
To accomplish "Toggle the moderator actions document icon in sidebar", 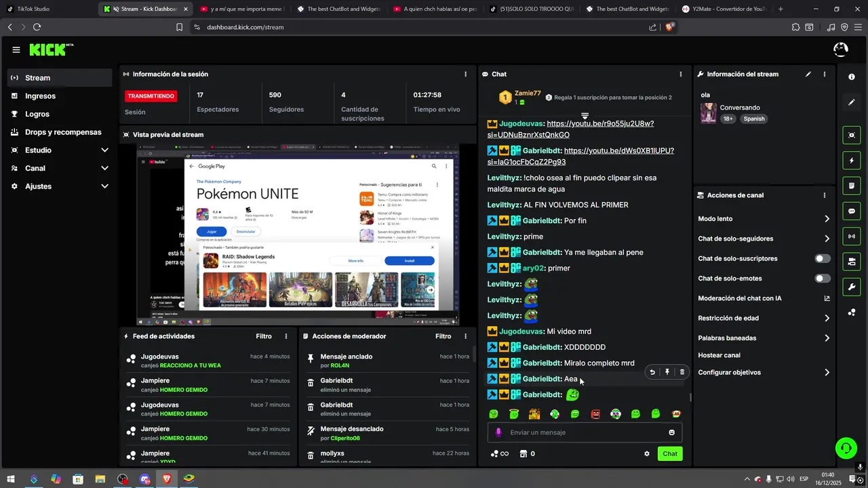I will coord(852,186).
